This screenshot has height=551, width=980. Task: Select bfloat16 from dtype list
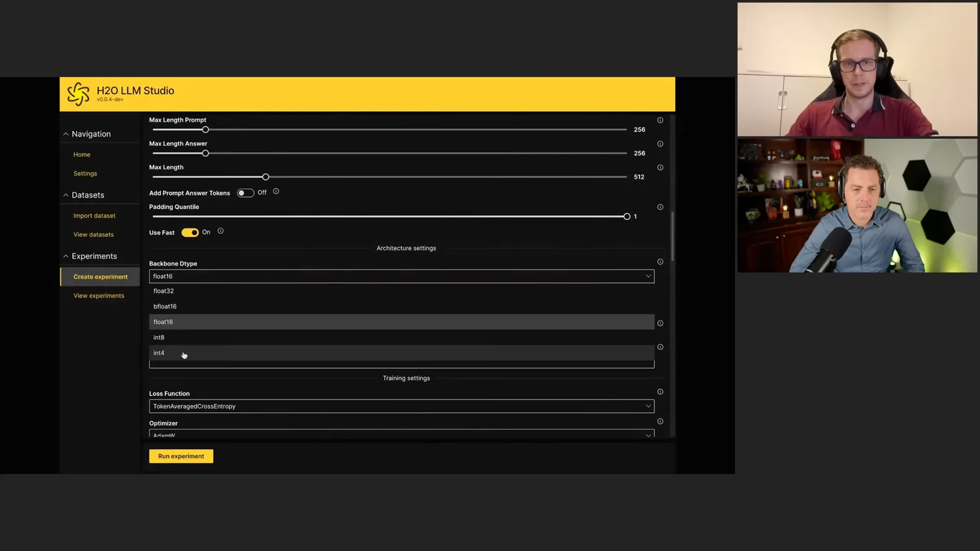click(402, 306)
